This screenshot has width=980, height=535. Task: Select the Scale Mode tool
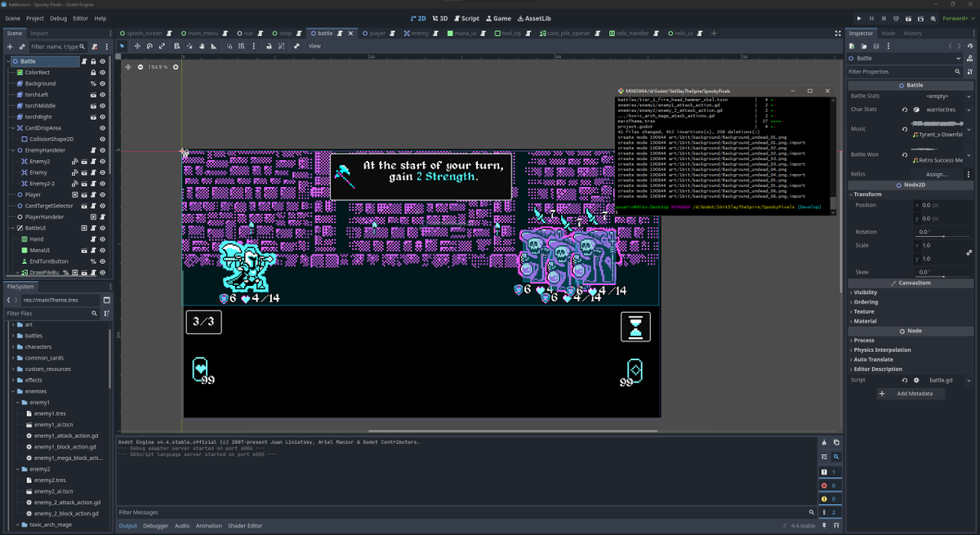pyautogui.click(x=162, y=46)
